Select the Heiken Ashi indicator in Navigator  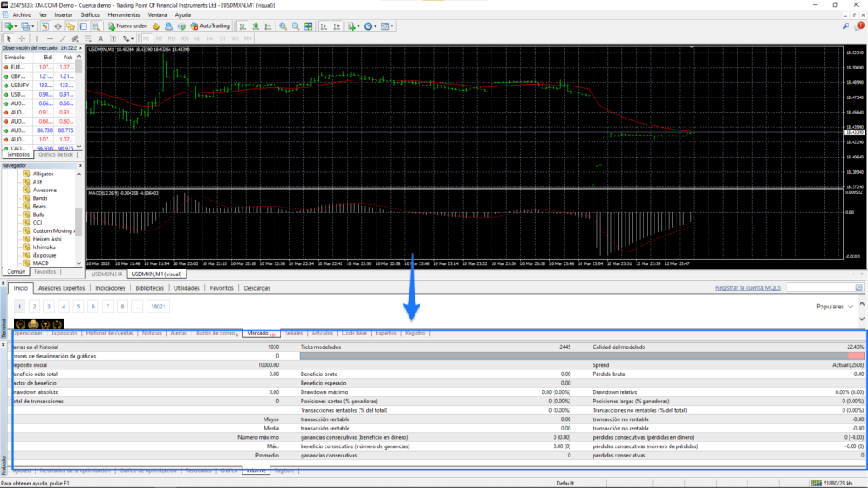47,239
